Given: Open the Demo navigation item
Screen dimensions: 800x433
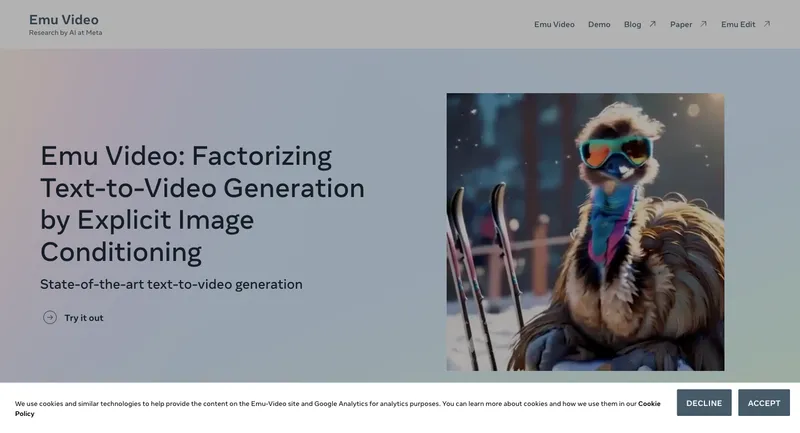Looking at the screenshot, I should [599, 24].
